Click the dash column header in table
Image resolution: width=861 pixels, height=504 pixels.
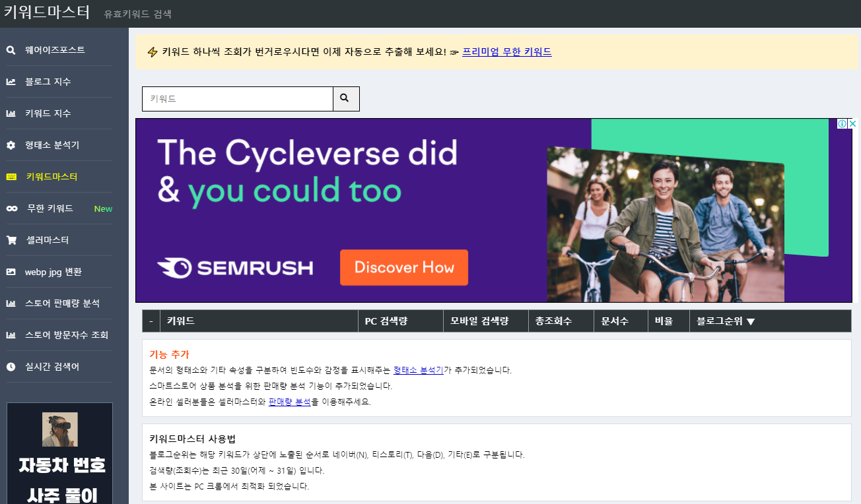[151, 321]
